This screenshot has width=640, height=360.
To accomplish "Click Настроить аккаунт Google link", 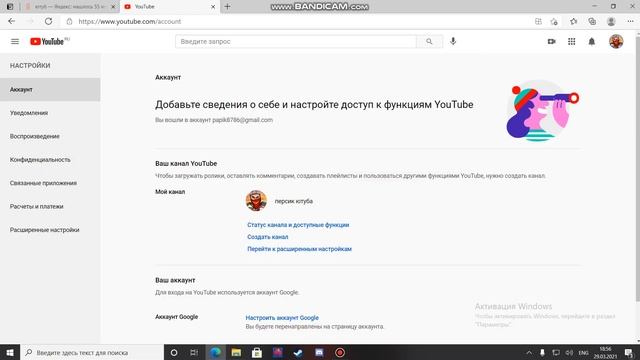I will (282, 318).
